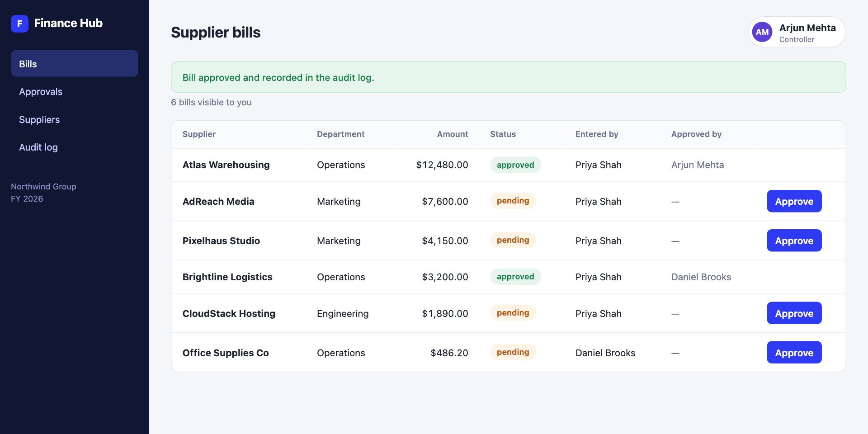Image resolution: width=868 pixels, height=434 pixels.
Task: Approve the CloudStack Hosting bill
Action: click(x=794, y=313)
